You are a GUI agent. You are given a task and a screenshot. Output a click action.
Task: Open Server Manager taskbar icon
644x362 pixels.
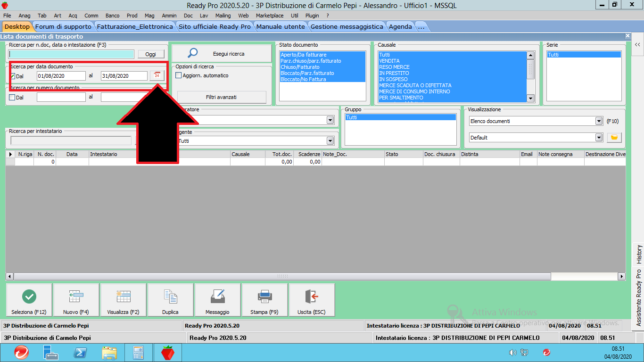coord(50,353)
